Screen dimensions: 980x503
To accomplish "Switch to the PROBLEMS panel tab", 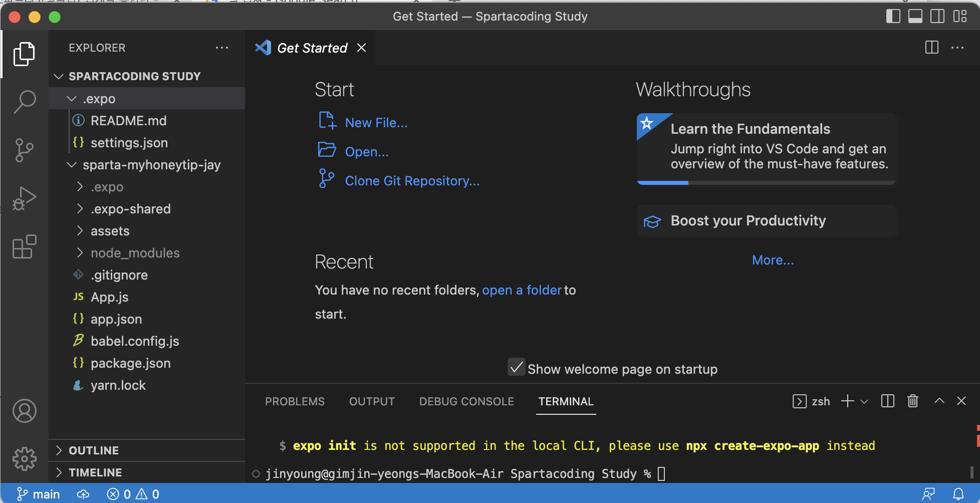I will (295, 401).
